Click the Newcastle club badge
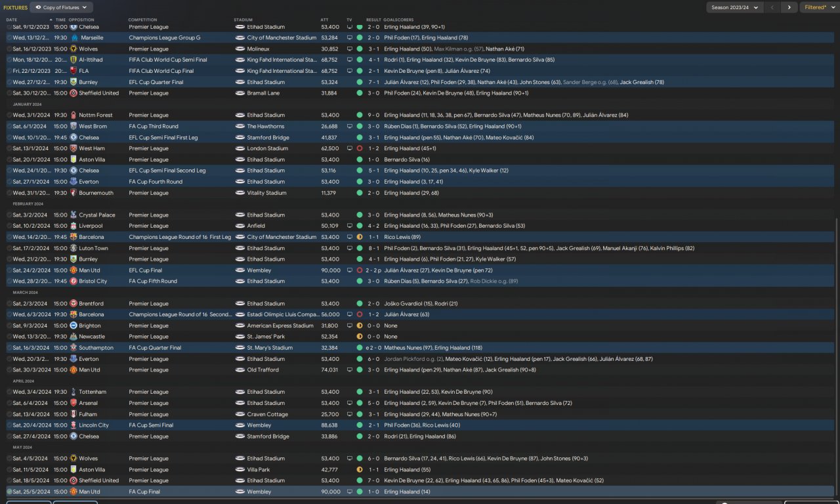Image resolution: width=840 pixels, height=504 pixels. [x=73, y=337]
